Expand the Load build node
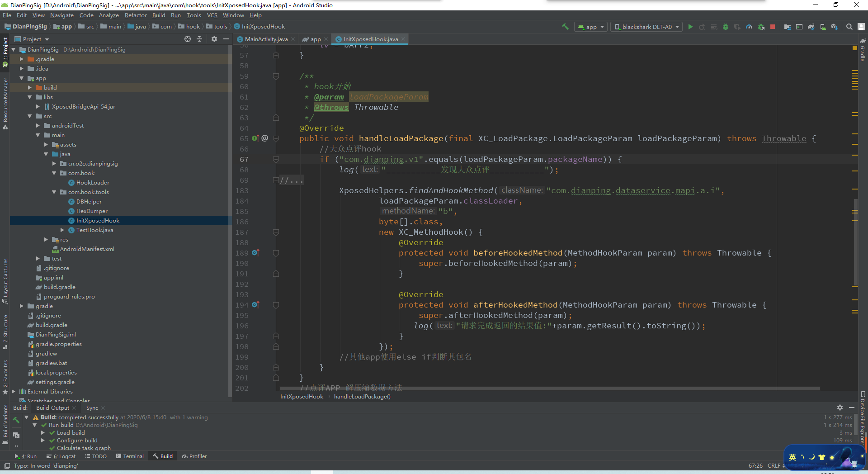Viewport: 868px width, 474px height. [x=43, y=433]
